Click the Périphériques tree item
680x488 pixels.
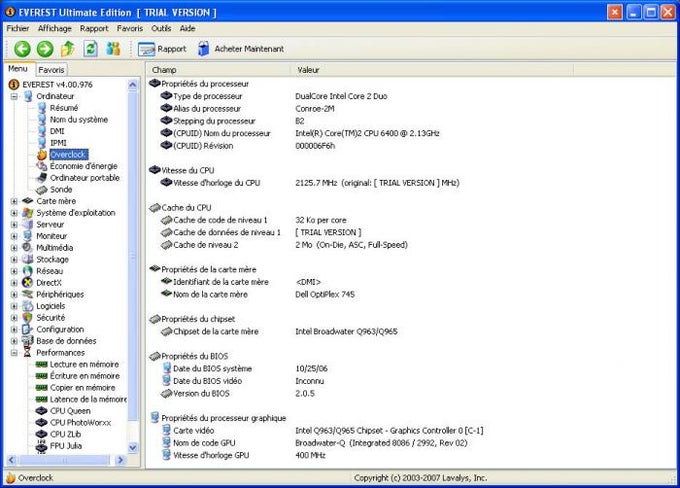tap(60, 295)
